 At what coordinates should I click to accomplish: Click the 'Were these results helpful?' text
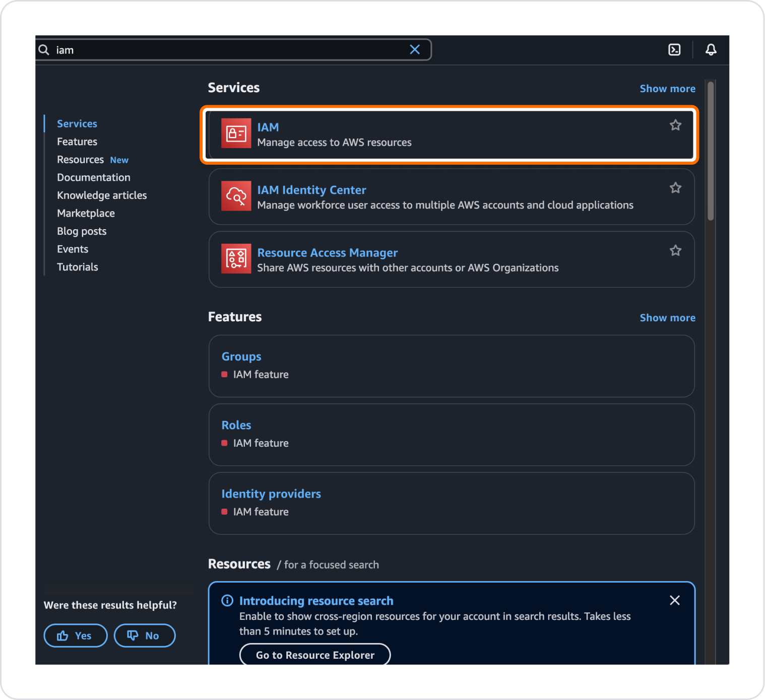click(x=110, y=605)
